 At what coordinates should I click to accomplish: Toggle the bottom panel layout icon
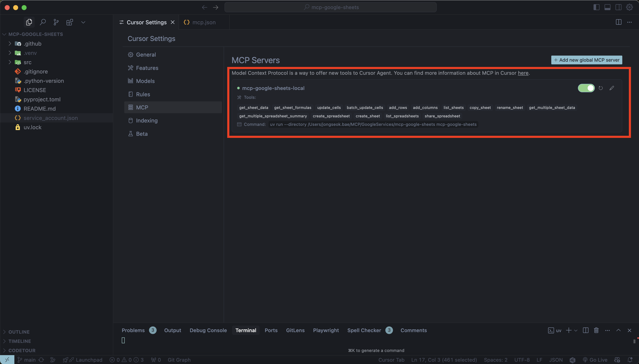608,7
